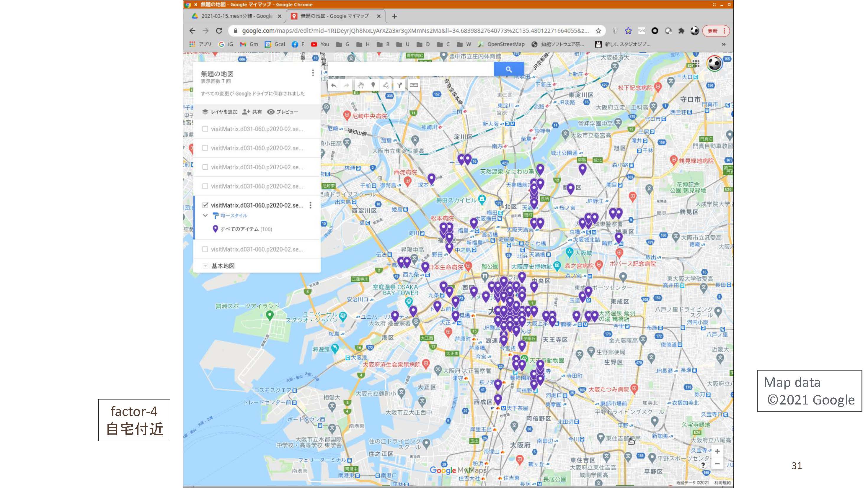Image resolution: width=868 pixels, height=488 pixels.
Task: Open the map title three-dot menu
Action: pos(313,73)
